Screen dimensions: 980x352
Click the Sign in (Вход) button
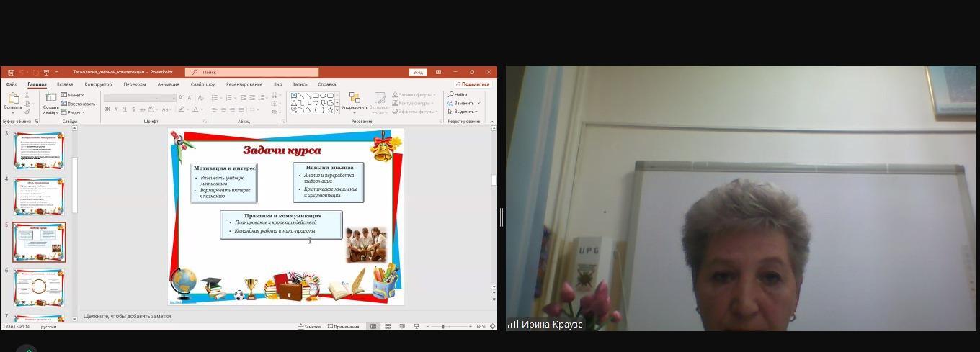(x=418, y=72)
